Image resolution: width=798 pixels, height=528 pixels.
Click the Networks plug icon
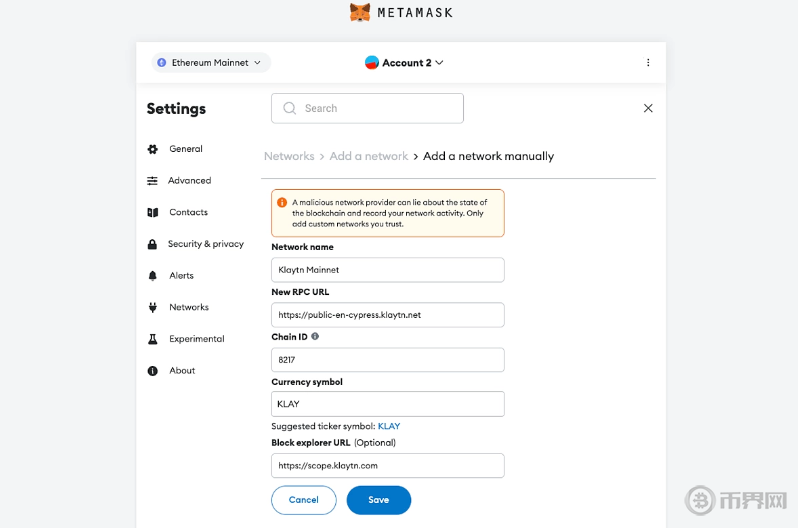(x=153, y=307)
